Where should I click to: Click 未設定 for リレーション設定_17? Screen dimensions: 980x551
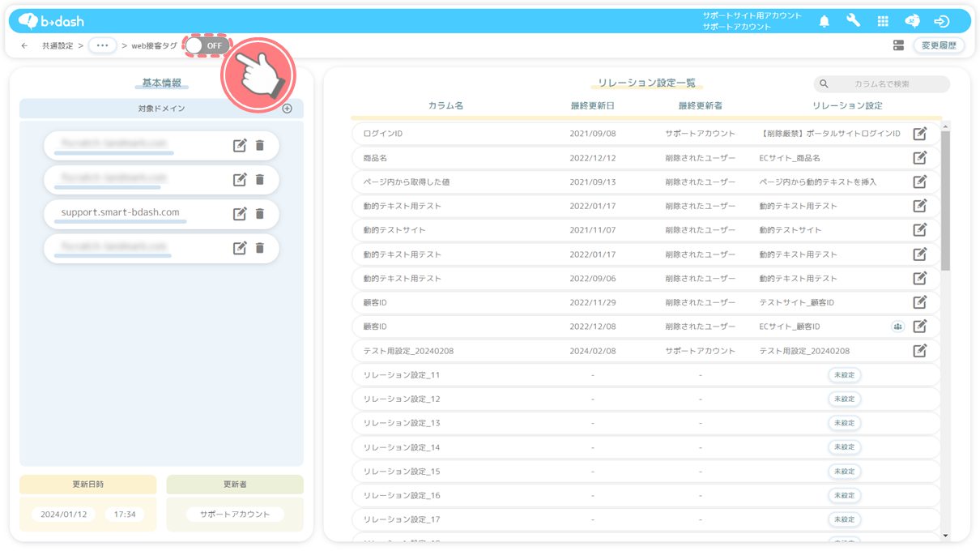(844, 519)
